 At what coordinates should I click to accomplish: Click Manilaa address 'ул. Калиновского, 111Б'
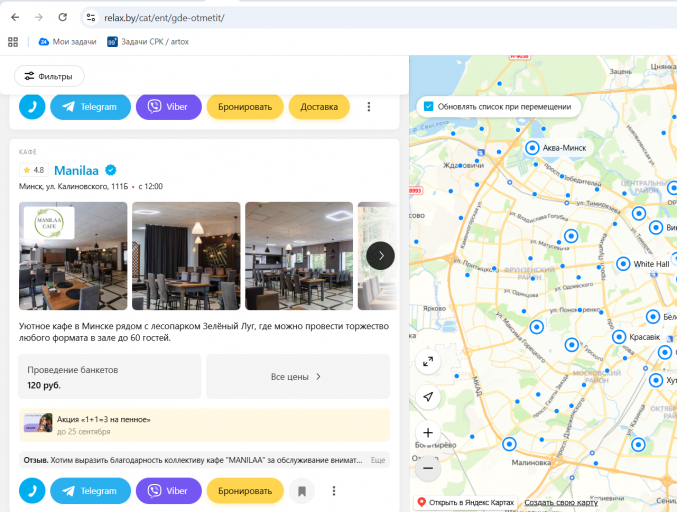pos(87,186)
